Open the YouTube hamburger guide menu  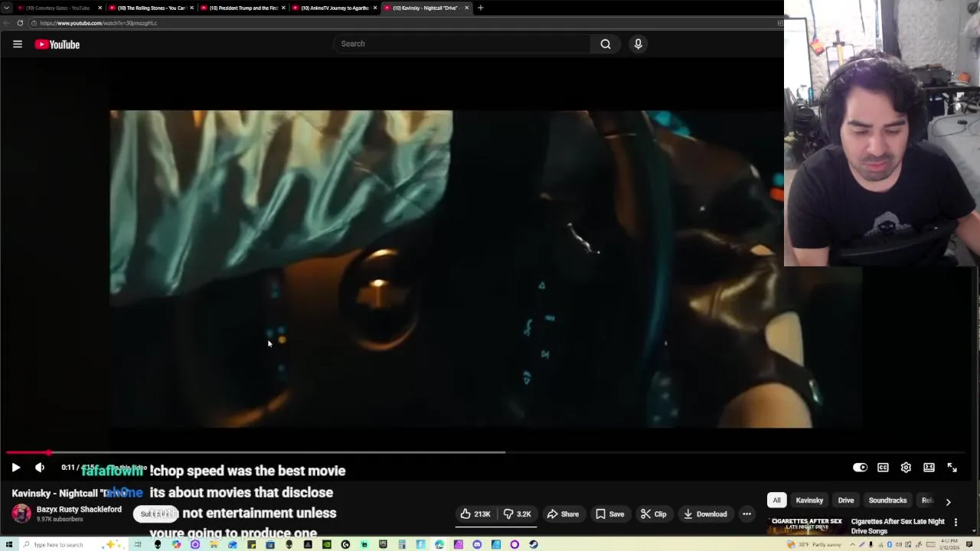point(17,44)
